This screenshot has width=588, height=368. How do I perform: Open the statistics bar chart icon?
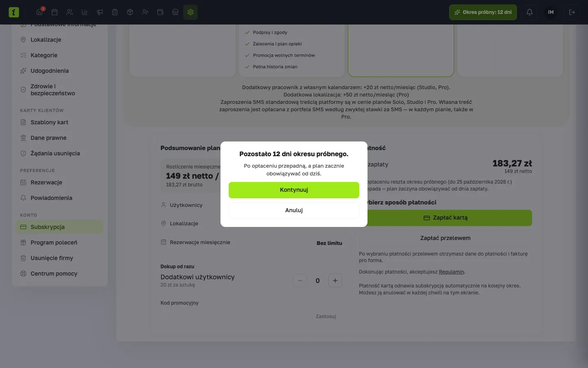[x=85, y=12]
